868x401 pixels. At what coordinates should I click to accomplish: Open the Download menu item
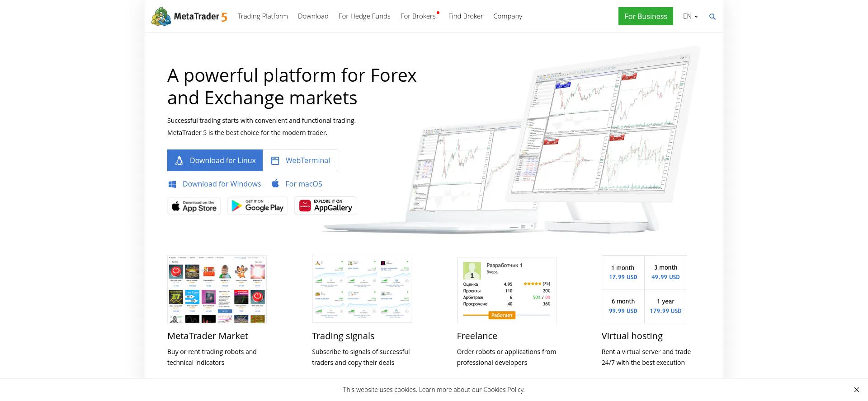313,16
